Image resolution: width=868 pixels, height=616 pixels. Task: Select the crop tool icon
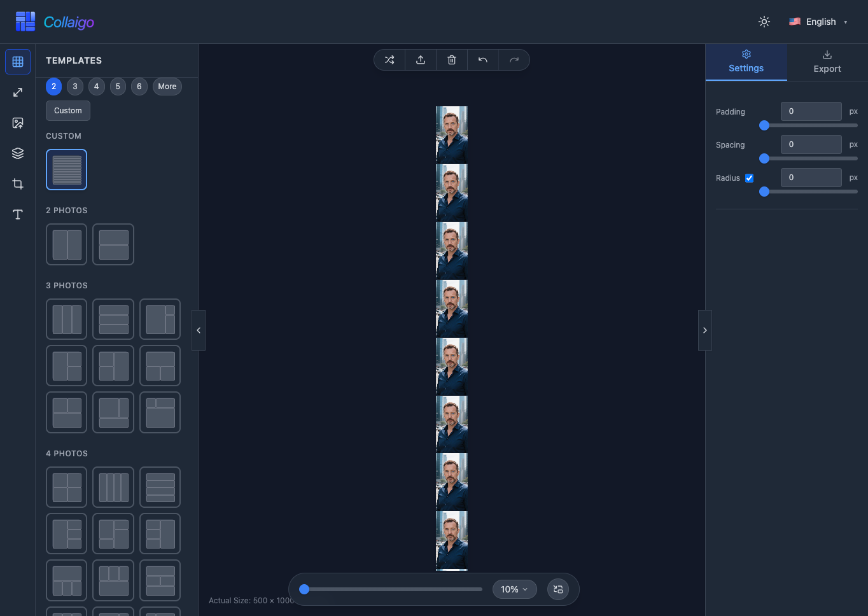click(x=18, y=184)
